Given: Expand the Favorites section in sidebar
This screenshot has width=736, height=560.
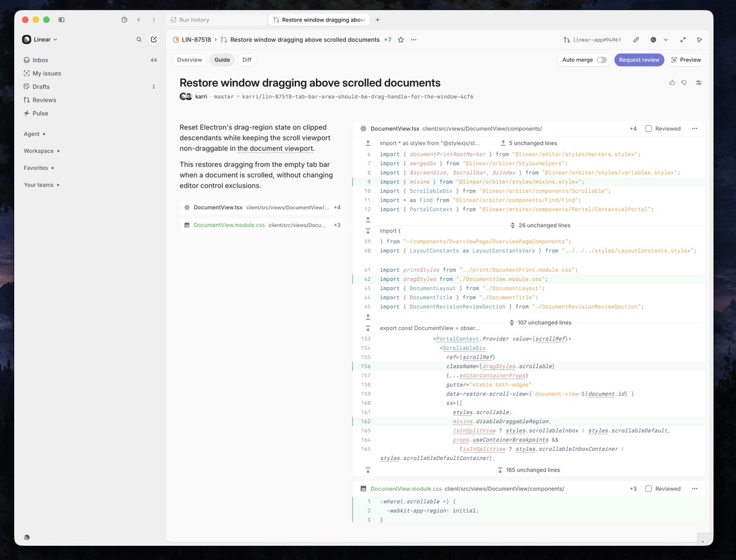Looking at the screenshot, I should click(x=39, y=167).
